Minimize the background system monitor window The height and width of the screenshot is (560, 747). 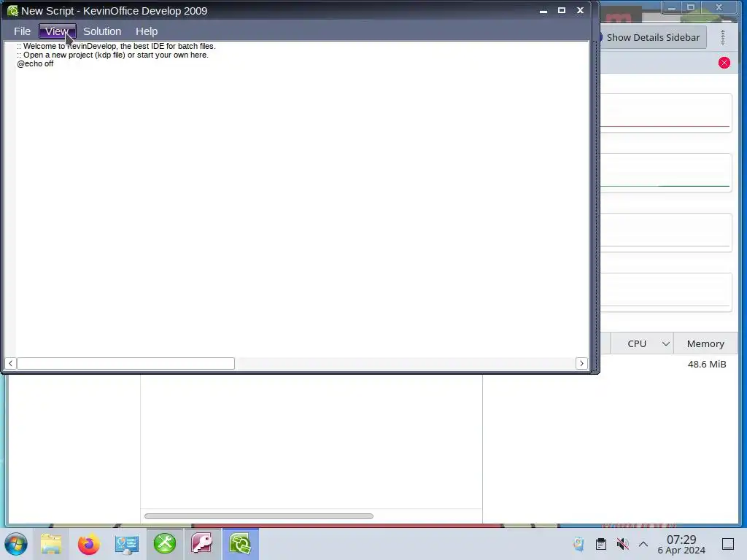[672, 7]
